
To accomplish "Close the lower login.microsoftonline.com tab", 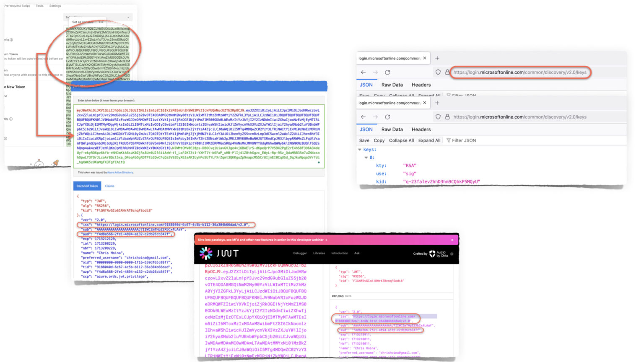I will click(425, 103).
